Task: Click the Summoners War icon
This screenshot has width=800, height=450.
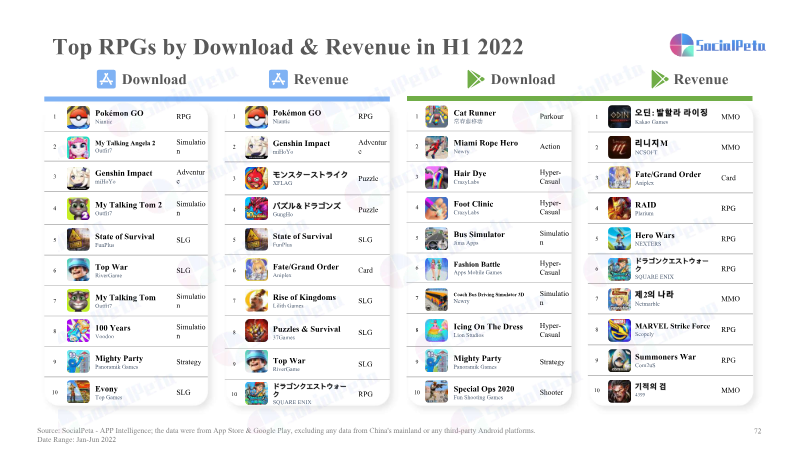Action: tap(619, 360)
